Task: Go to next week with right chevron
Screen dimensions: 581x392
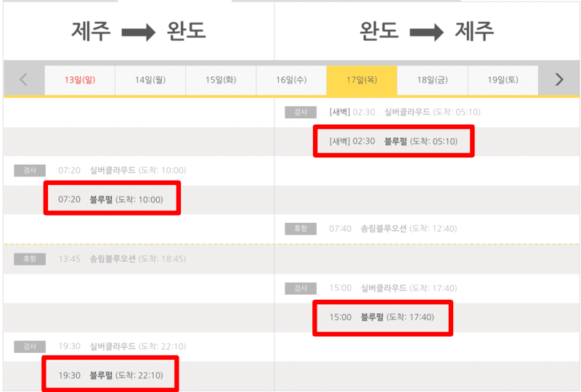Action: pyautogui.click(x=559, y=79)
